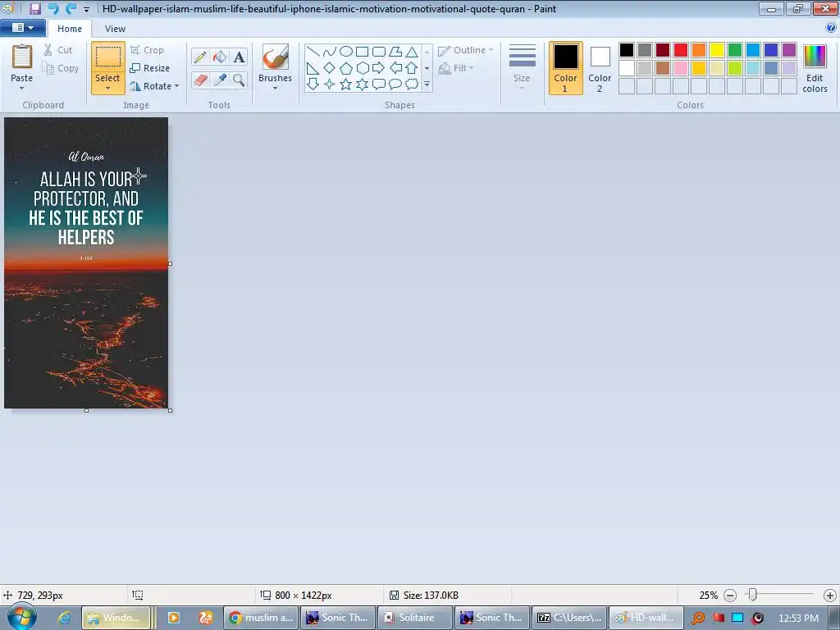Choose the Polygon shape
840x630 pixels.
point(395,52)
